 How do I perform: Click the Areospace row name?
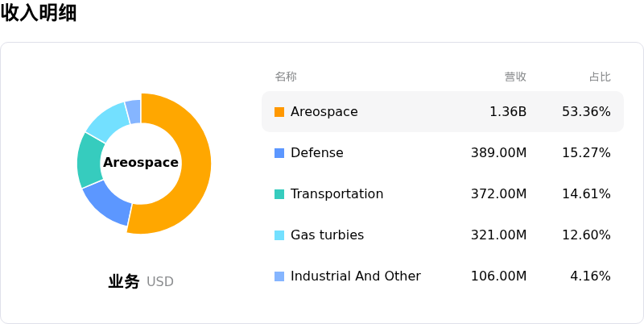pyautogui.click(x=324, y=112)
